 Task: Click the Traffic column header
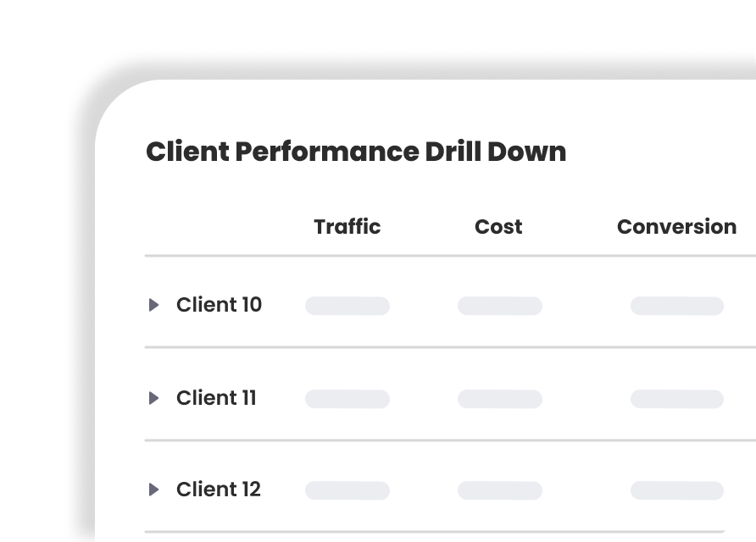tap(347, 227)
